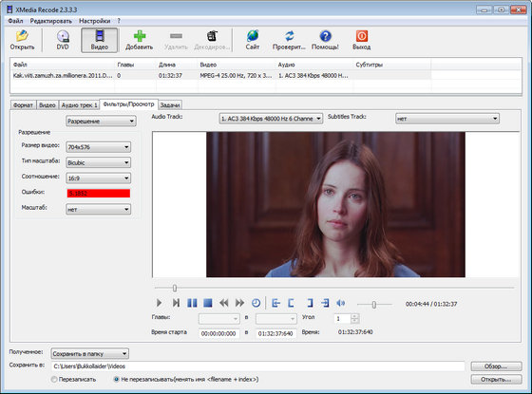
Task: Click the clock jump-to-time icon
Action: point(256,303)
